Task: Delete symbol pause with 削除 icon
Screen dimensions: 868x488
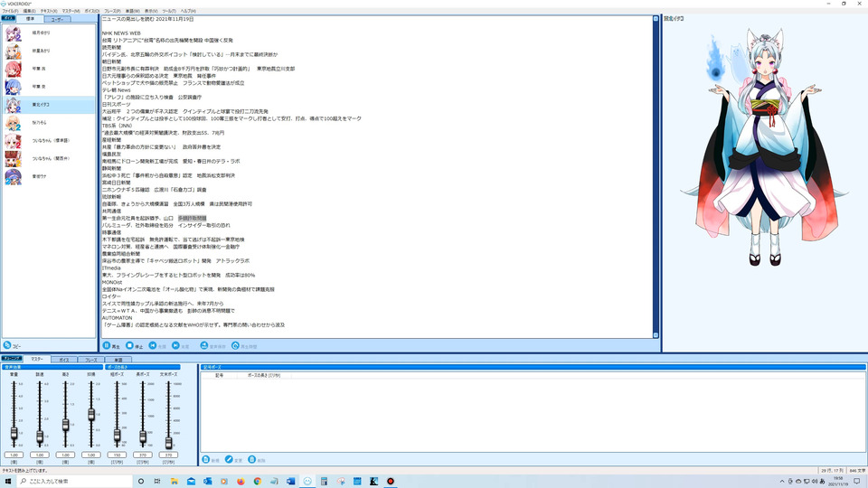Action: coord(252,460)
